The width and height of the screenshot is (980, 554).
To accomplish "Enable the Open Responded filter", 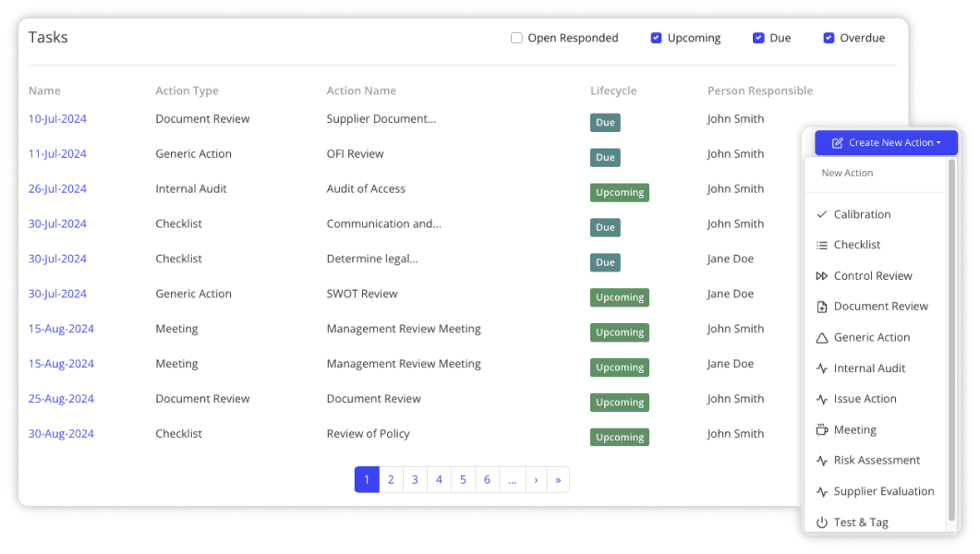I will point(515,38).
